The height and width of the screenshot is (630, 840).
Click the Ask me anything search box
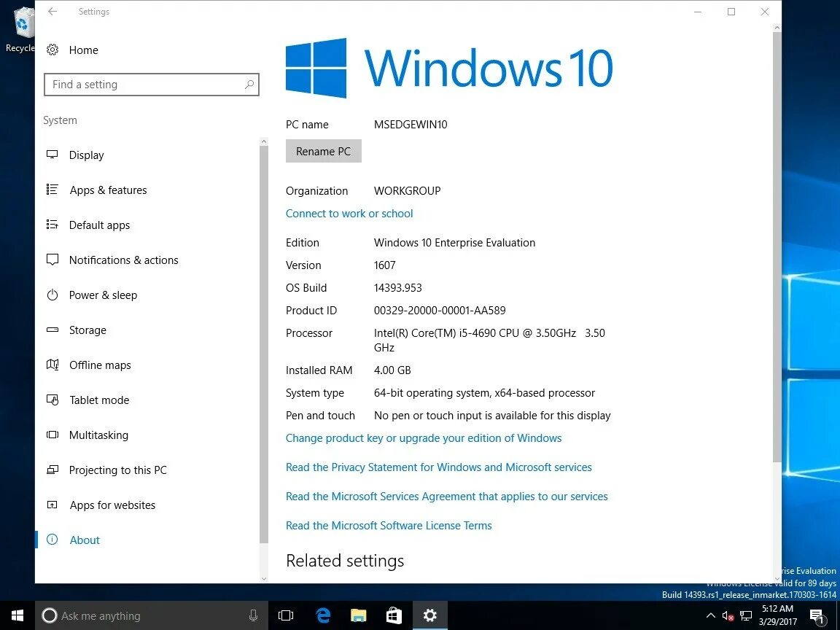coord(152,615)
